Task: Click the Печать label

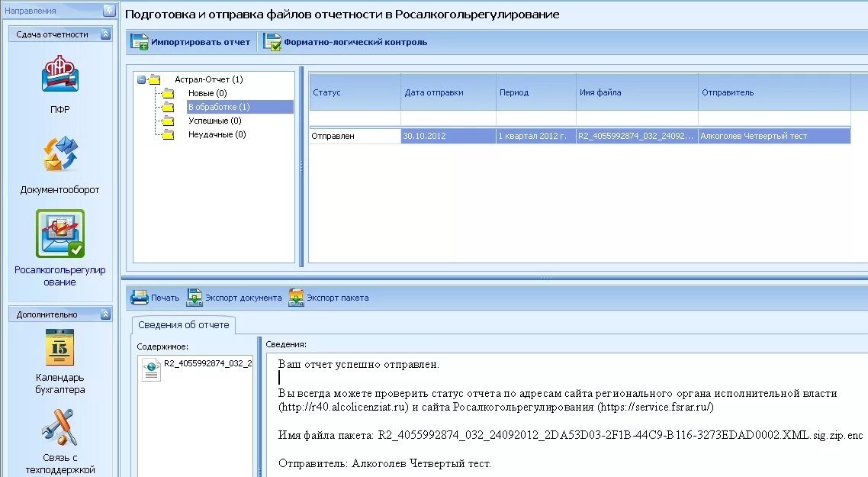Action: 165,298
